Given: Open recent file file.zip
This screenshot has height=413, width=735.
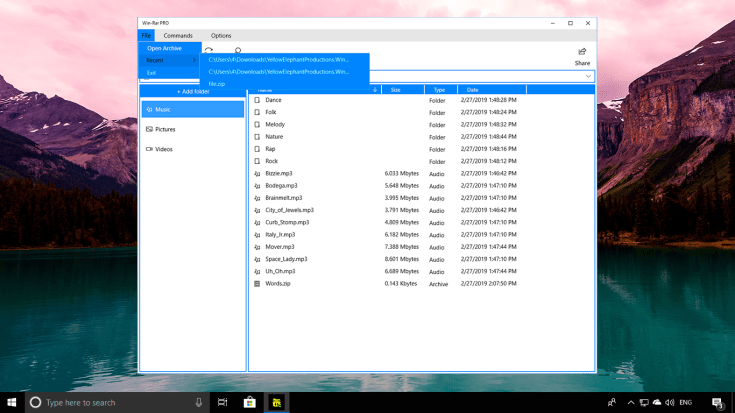Looking at the screenshot, I should [x=217, y=83].
